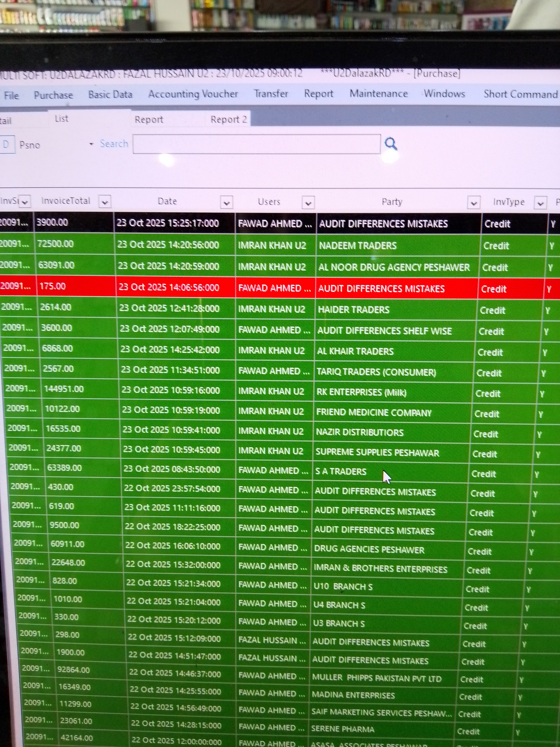
Task: Open the Basic Data menu
Action: [110, 95]
